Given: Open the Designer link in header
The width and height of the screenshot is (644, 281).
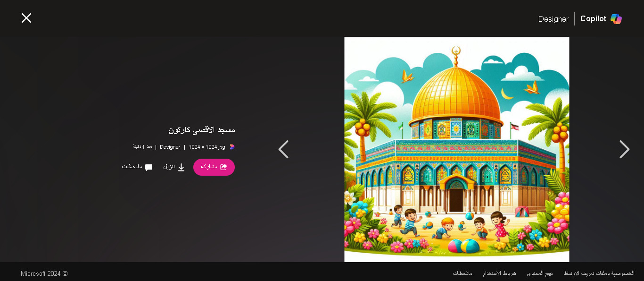Looking at the screenshot, I should click(x=553, y=19).
